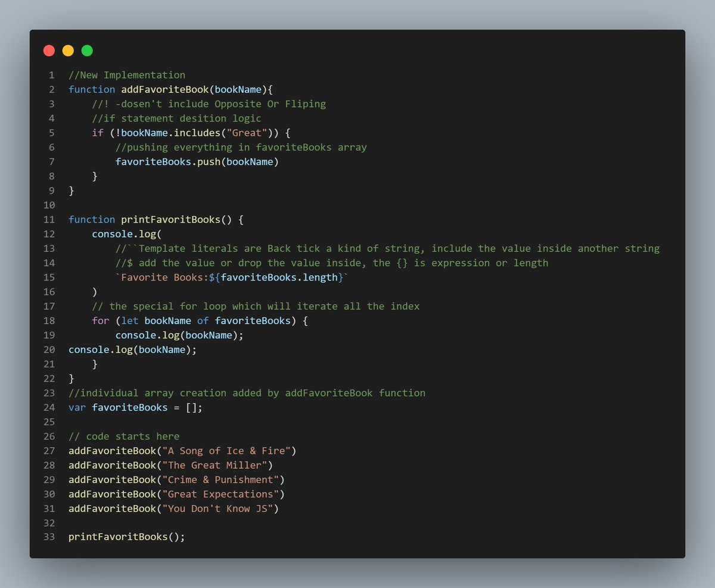The width and height of the screenshot is (715, 588).
Task: Click the "//$ add the value or drop" comment
Action: (332, 263)
